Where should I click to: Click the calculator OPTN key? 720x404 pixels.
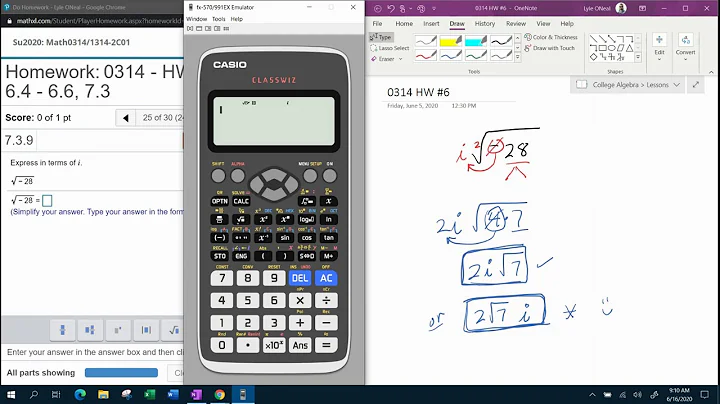point(219,201)
